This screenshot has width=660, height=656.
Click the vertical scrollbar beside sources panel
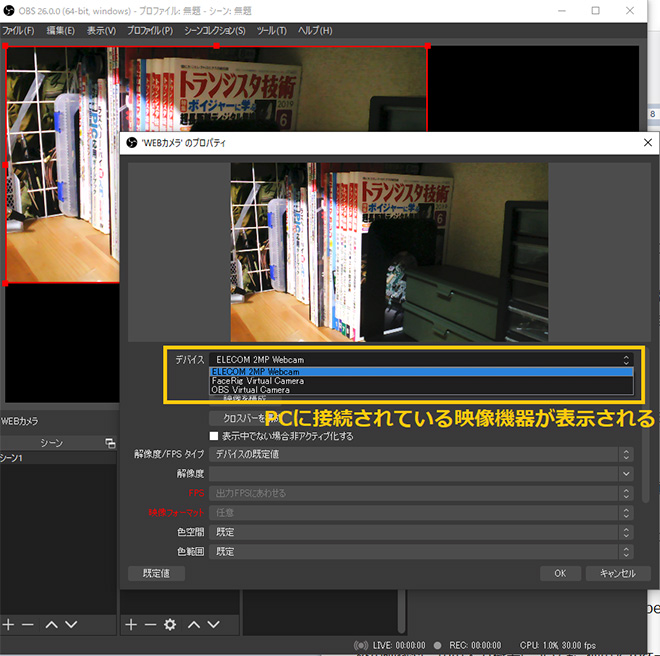402,611
